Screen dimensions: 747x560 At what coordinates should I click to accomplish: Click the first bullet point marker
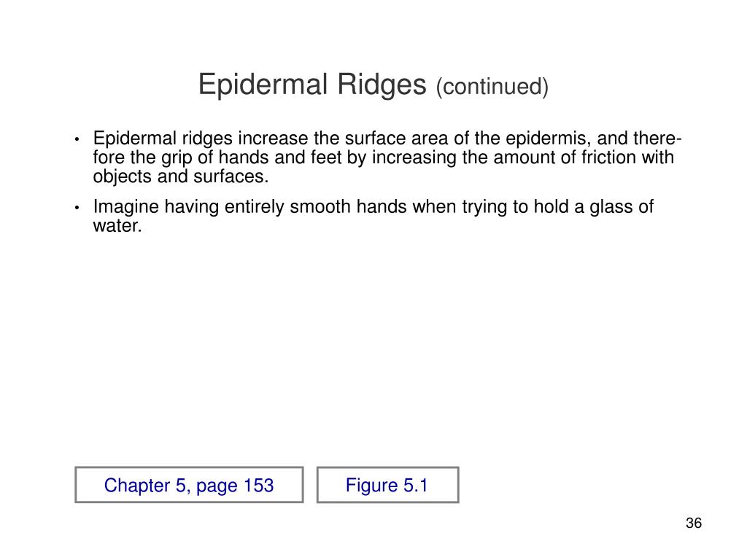pos(77,139)
